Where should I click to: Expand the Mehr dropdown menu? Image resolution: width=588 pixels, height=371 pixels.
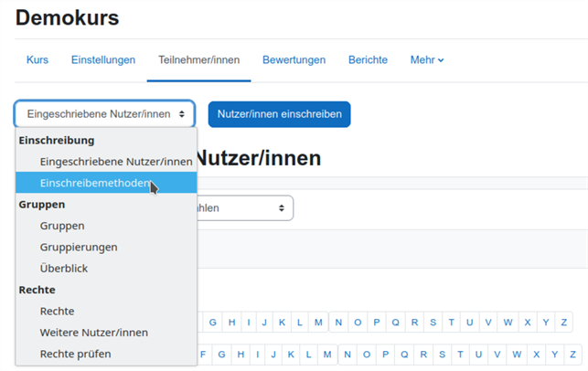(427, 60)
